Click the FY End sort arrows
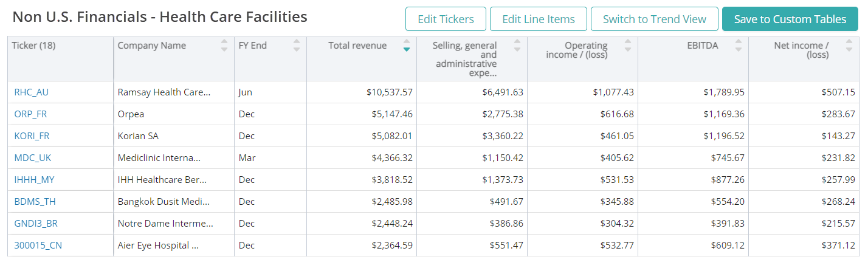 297,46
